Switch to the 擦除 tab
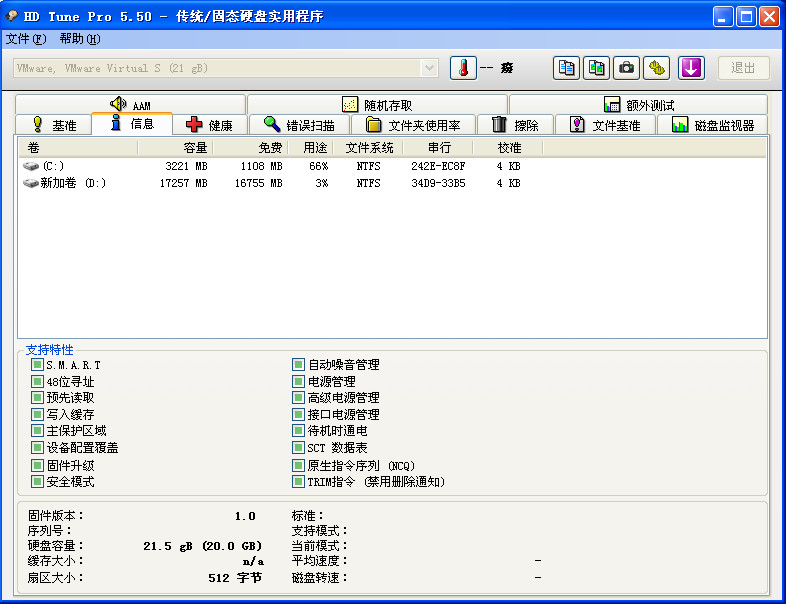 [x=515, y=124]
